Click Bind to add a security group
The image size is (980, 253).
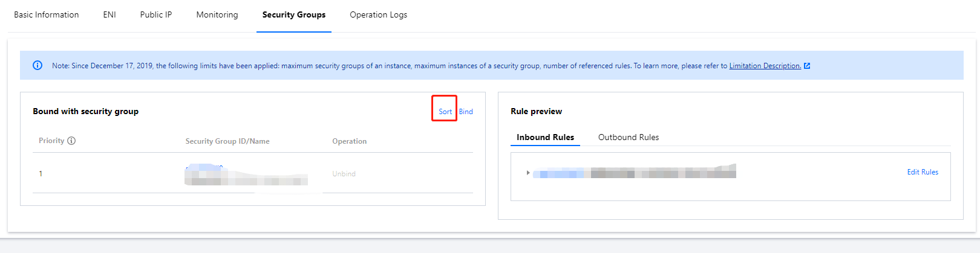(x=466, y=112)
